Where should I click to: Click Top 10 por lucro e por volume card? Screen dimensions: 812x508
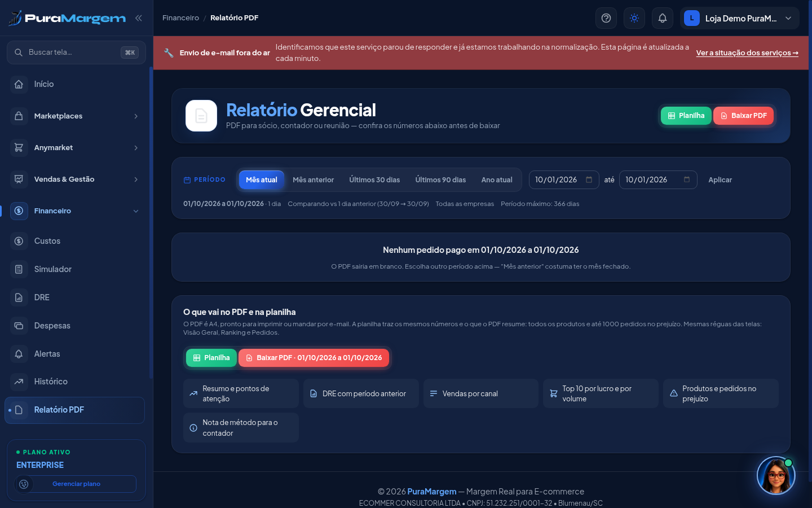coord(601,393)
